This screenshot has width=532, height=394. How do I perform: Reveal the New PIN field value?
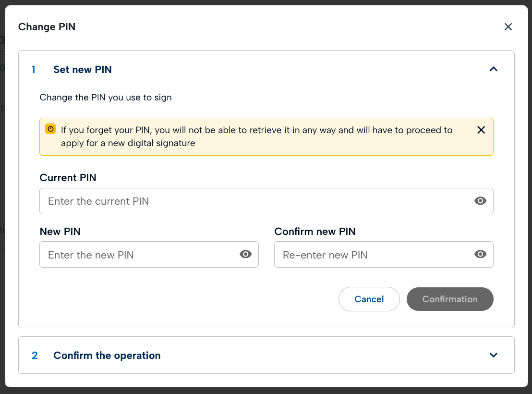[245, 254]
